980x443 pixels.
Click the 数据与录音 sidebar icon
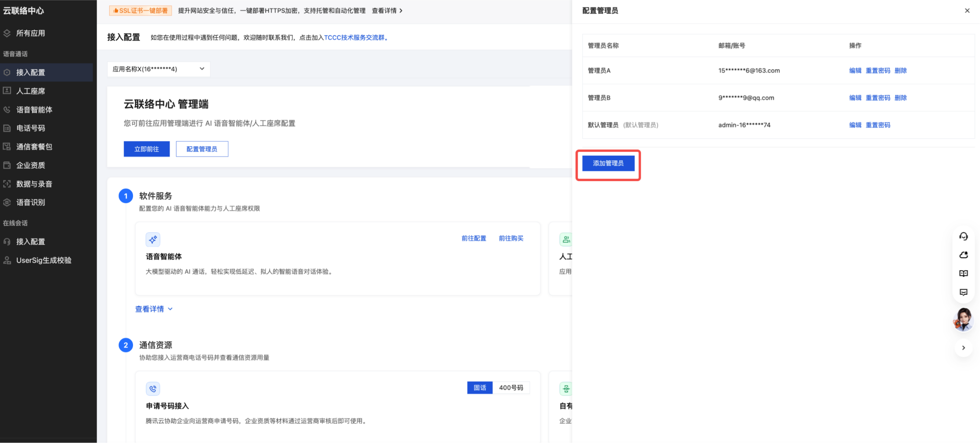[7, 184]
